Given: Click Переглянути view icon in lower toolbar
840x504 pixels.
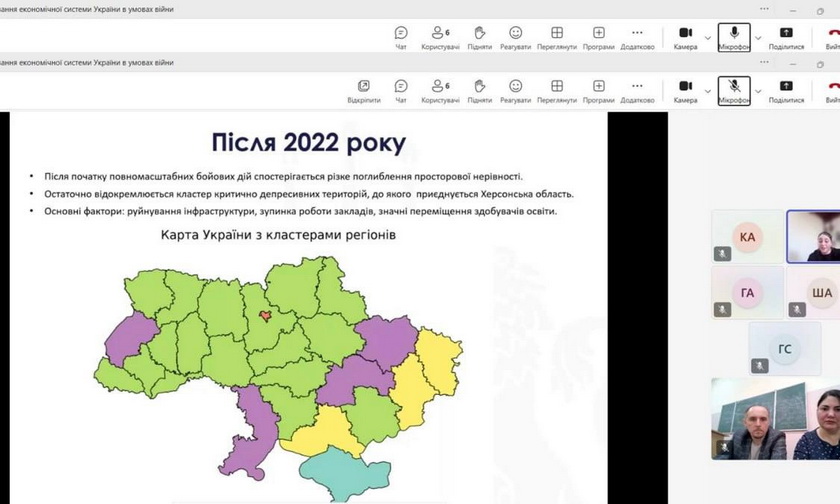Looking at the screenshot, I should point(557,91).
